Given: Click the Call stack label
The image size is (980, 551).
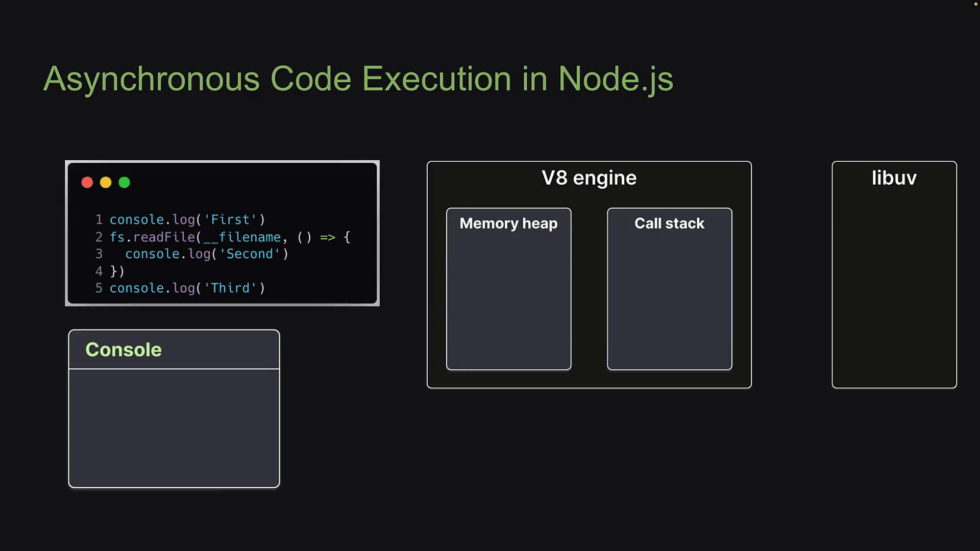Looking at the screenshot, I should coord(669,223).
